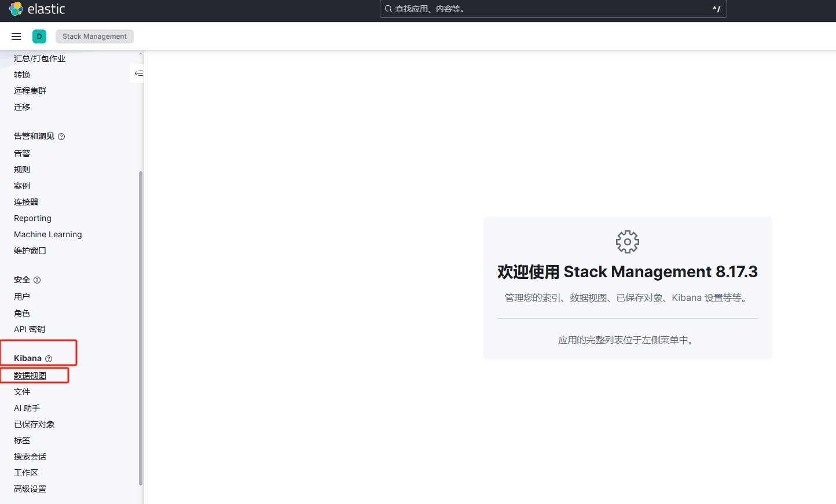Image resolution: width=836 pixels, height=504 pixels.
Task: Click the help icon beside Kibana
Action: [x=49, y=359]
